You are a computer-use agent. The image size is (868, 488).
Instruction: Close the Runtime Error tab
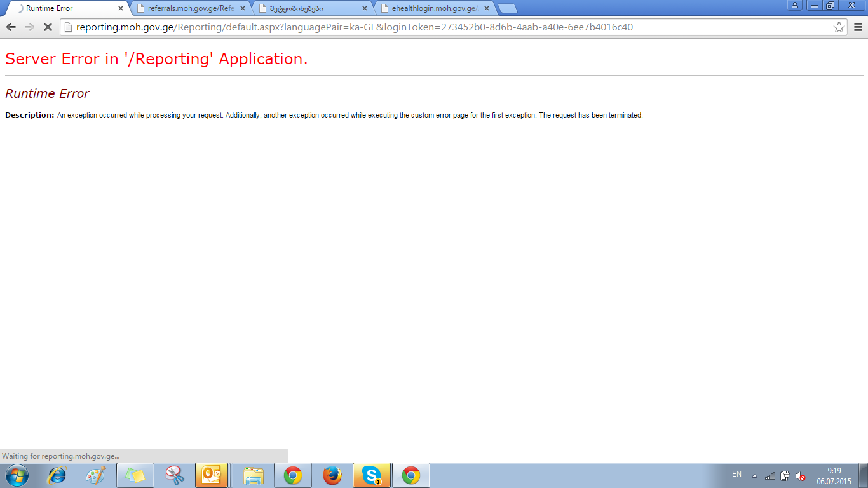point(121,8)
